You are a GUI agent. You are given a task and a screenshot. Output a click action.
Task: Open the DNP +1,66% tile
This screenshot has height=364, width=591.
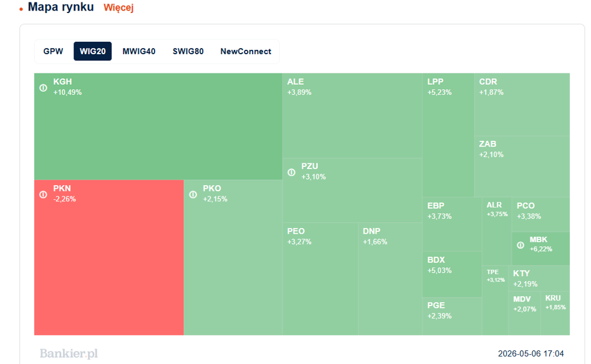tap(390, 279)
